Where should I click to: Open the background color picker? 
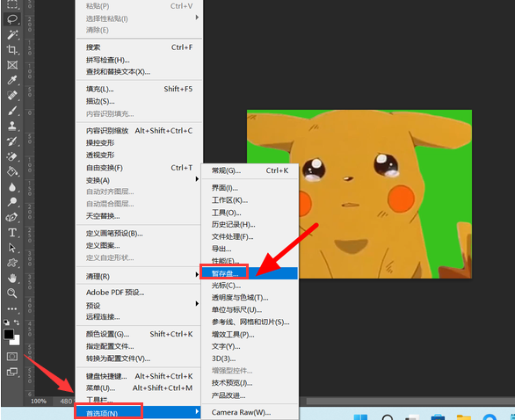(x=16, y=341)
